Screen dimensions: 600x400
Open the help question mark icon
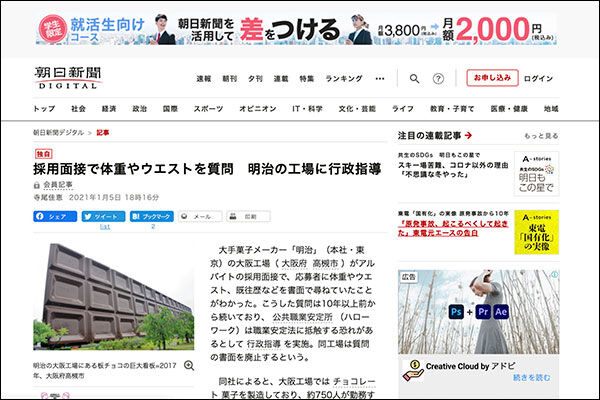[x=438, y=79]
